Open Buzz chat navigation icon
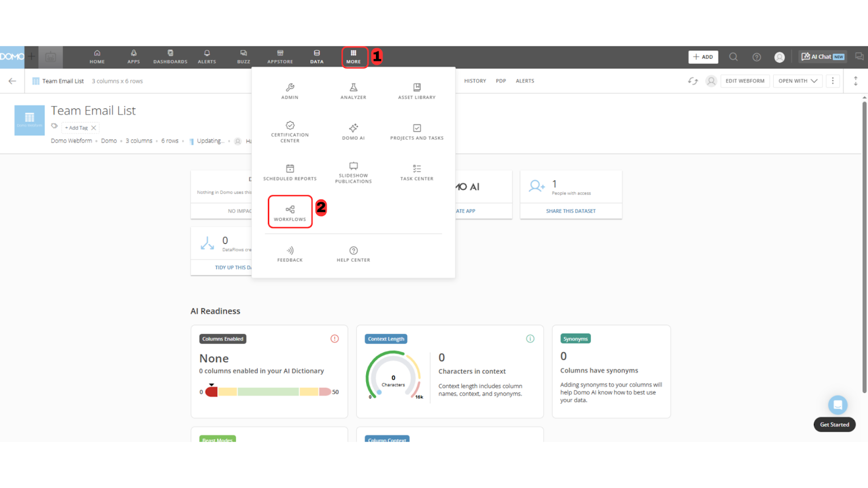868x488 pixels. [244, 57]
